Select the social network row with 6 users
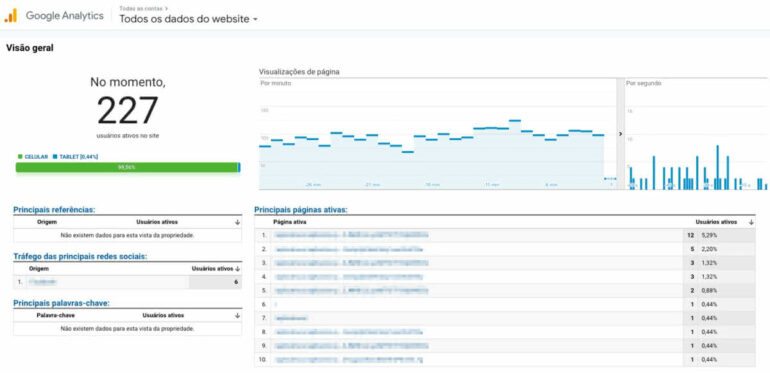The height and width of the screenshot is (373, 770). tap(128, 282)
